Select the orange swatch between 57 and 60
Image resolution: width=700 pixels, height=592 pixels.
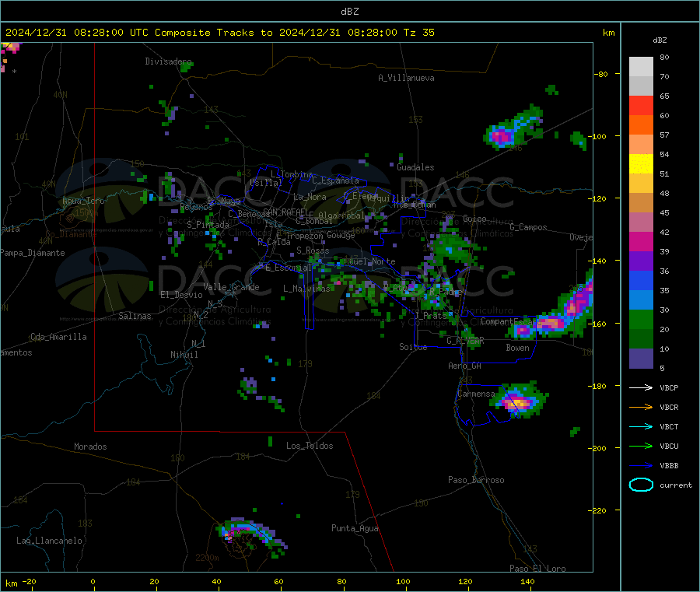point(641,125)
